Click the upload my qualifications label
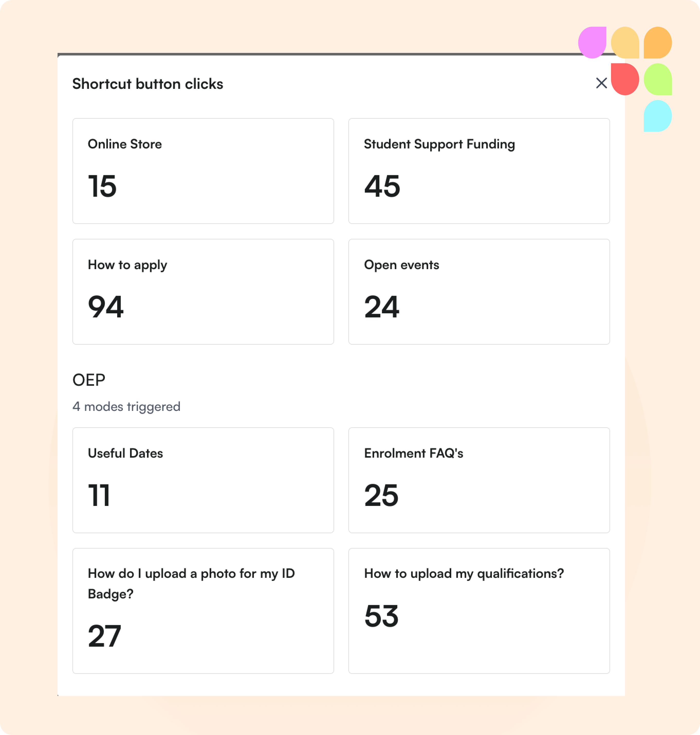Image resolution: width=700 pixels, height=735 pixels. click(464, 573)
